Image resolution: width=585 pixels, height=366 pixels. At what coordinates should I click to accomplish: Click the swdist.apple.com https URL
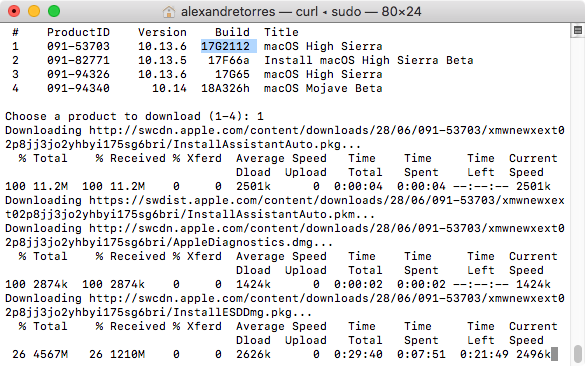click(x=285, y=207)
